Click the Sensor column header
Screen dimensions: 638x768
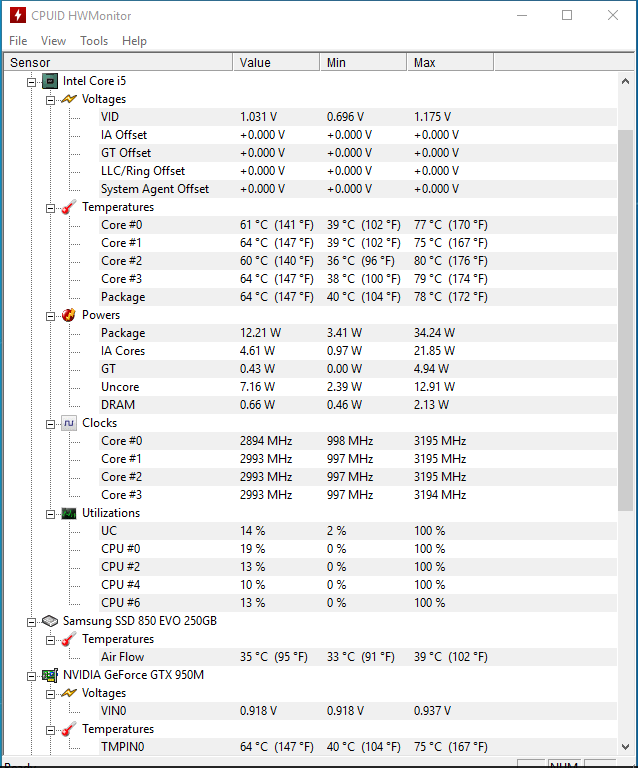(118, 63)
